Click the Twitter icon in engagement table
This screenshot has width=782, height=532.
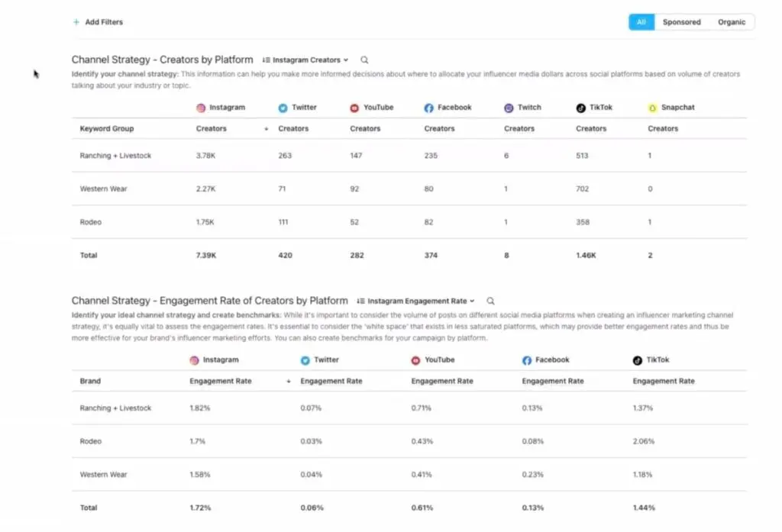click(x=305, y=360)
